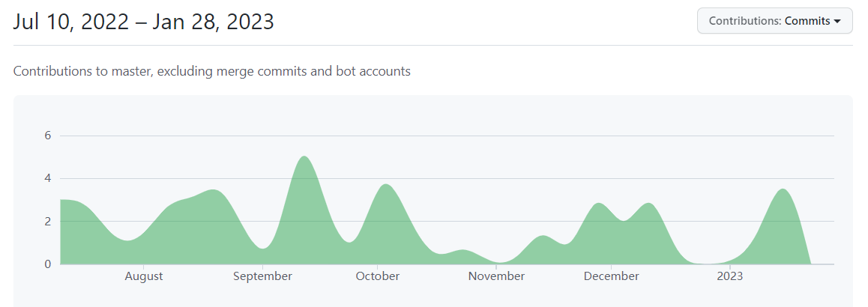Click the Jul 10, 2022 – Jan 28, 2023 heading

point(144,22)
